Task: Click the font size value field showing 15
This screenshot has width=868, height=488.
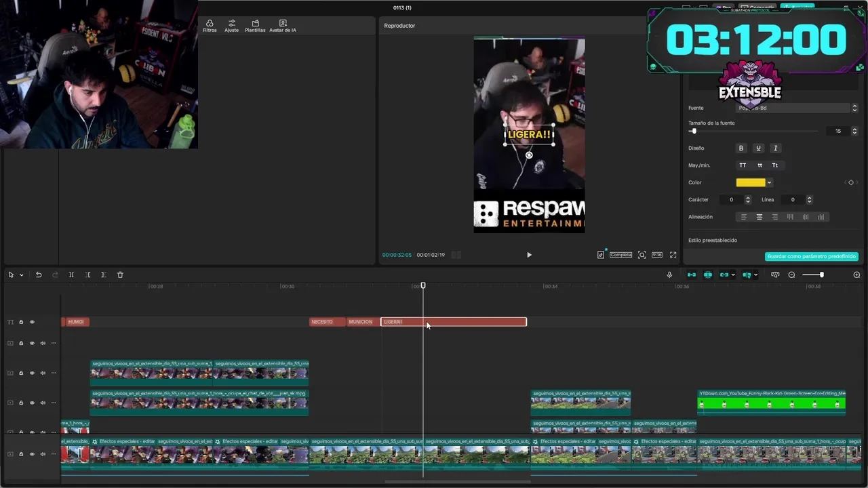Action: click(x=838, y=131)
